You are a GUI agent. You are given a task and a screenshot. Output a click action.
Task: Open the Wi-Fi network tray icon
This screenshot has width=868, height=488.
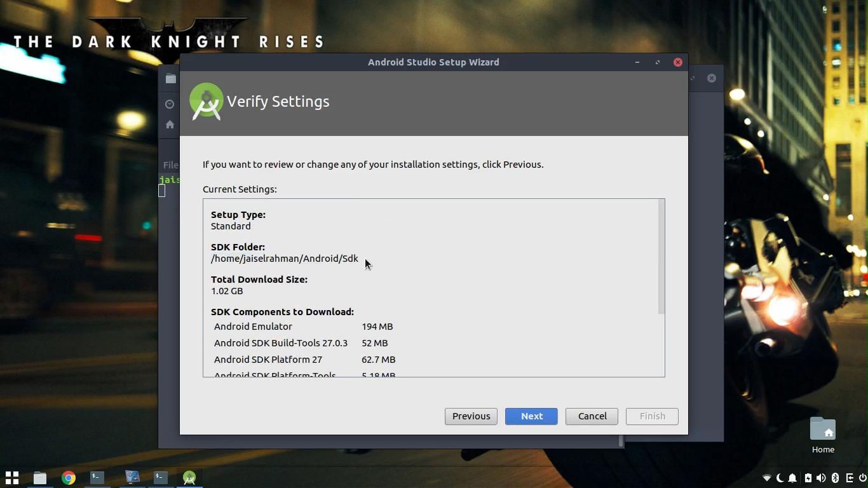pyautogui.click(x=767, y=478)
